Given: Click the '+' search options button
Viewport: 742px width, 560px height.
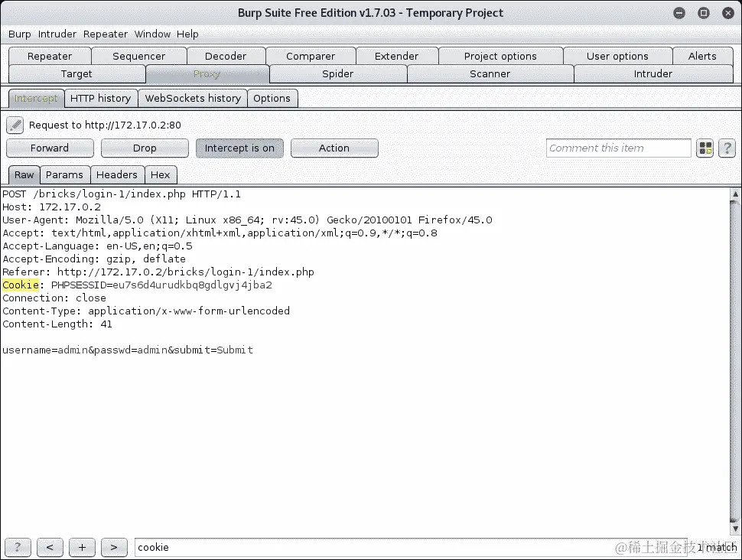Looking at the screenshot, I should (x=82, y=547).
